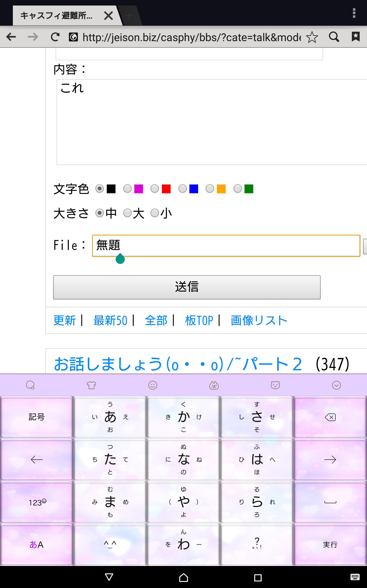Viewport: 367px width, 588px height.
Task: Select the small 小 size radio button
Action: pyautogui.click(x=155, y=213)
